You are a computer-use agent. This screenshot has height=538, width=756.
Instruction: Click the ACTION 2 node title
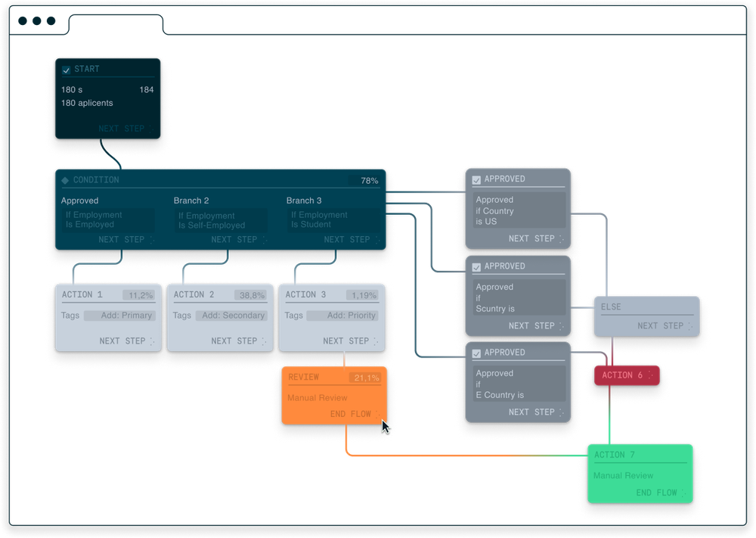[x=194, y=294]
